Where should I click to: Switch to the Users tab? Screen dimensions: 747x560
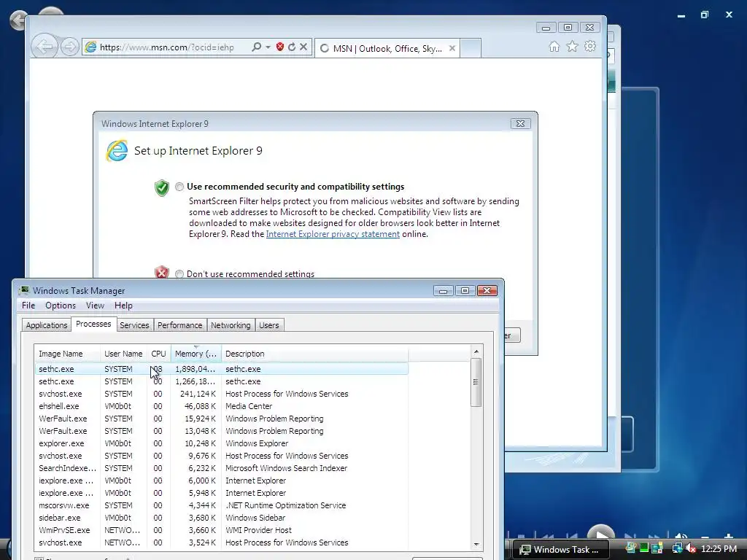point(269,325)
